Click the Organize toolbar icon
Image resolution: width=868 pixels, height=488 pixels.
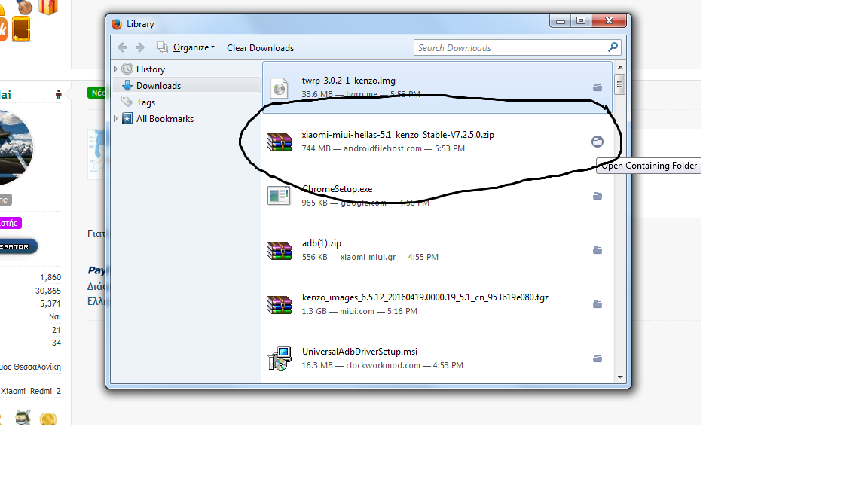point(162,47)
